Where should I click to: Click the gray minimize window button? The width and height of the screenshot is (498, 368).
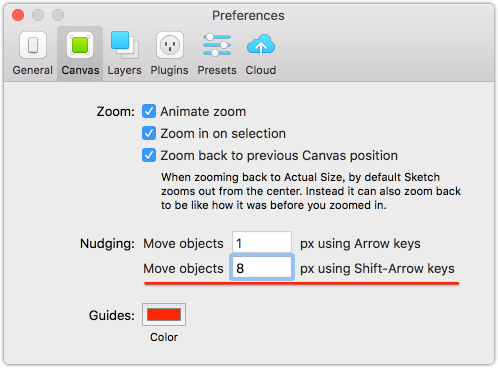pos(38,15)
